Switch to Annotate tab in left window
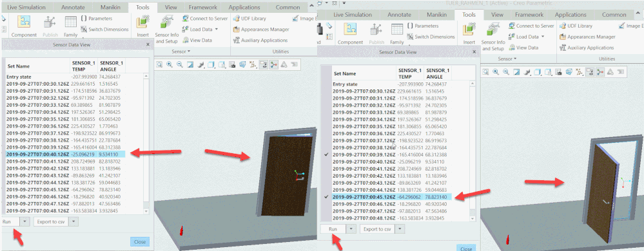Viewport: 644px width, 251px height. [73, 7]
